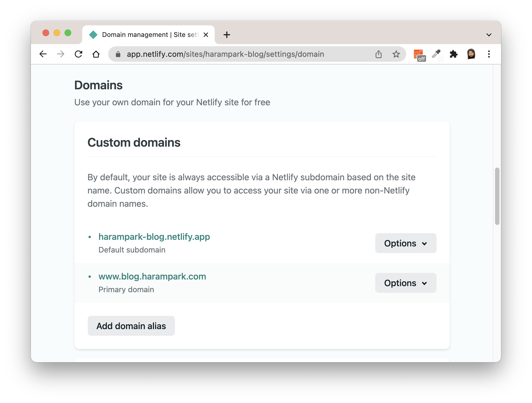This screenshot has width=532, height=403.
Task: Open the Chrome three-dot menu
Action: pos(489,54)
